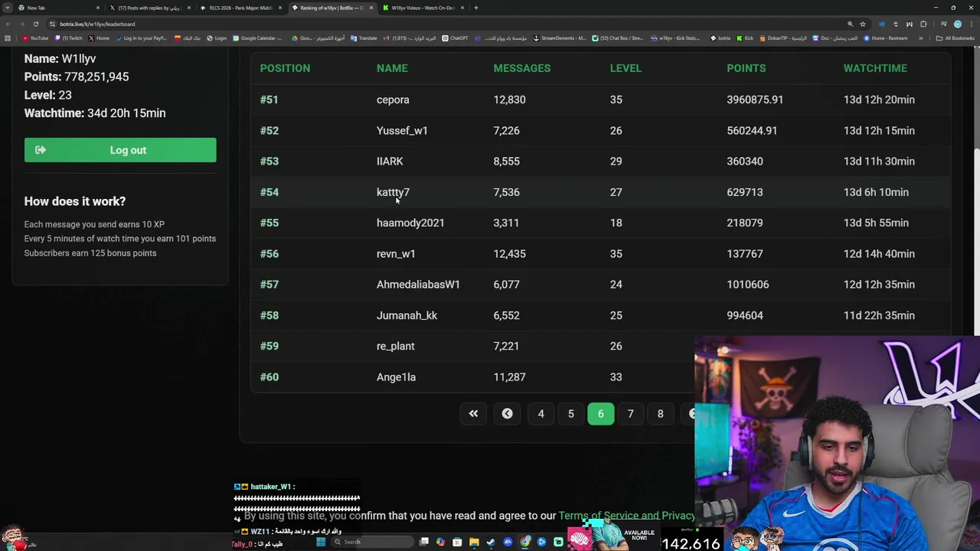The width and height of the screenshot is (980, 551).
Task: Open leaderboard page 4
Action: click(x=541, y=413)
